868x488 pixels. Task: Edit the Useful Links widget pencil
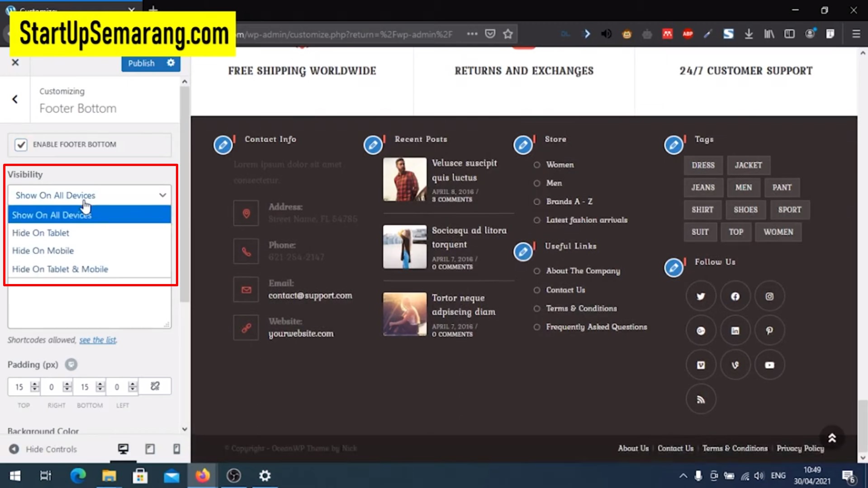[523, 252]
